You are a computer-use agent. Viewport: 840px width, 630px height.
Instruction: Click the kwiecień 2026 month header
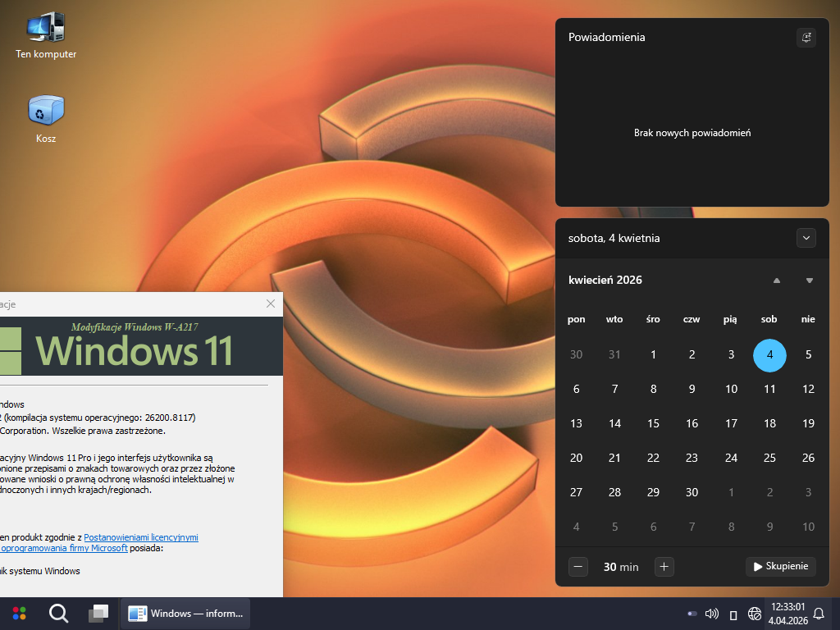605,281
